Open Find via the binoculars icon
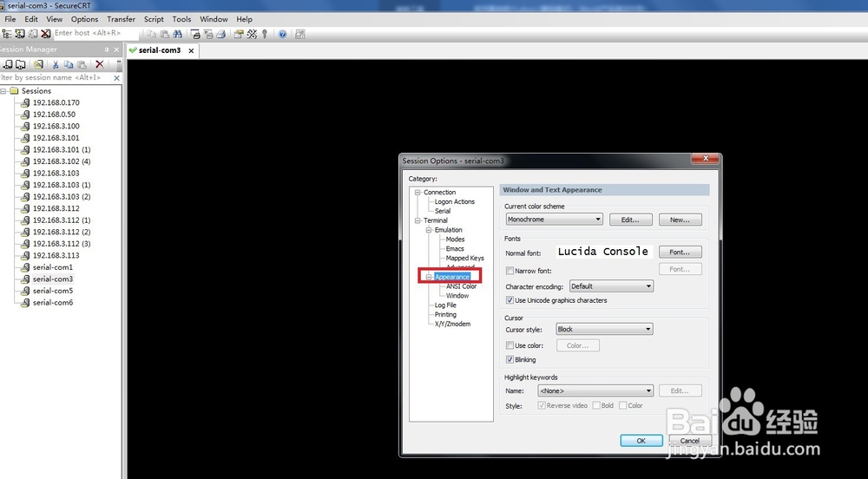The image size is (868, 479). [177, 35]
